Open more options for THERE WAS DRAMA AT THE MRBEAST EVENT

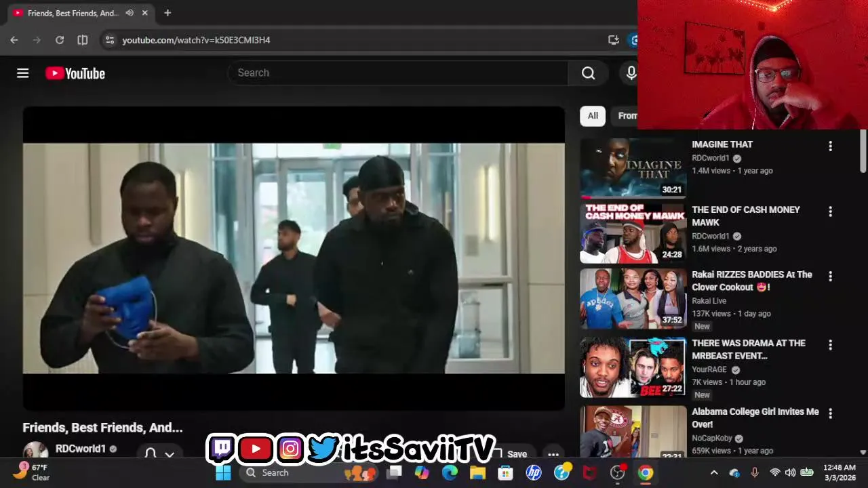[830, 345]
